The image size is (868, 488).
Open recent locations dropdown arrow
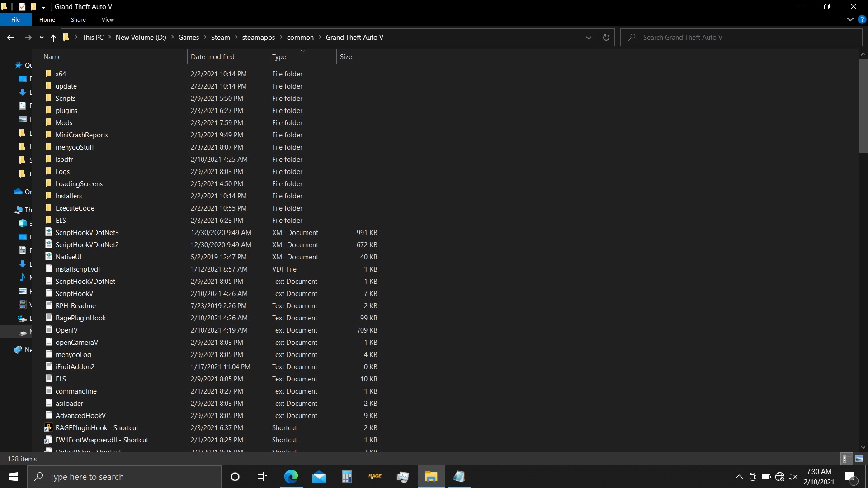[x=42, y=38]
